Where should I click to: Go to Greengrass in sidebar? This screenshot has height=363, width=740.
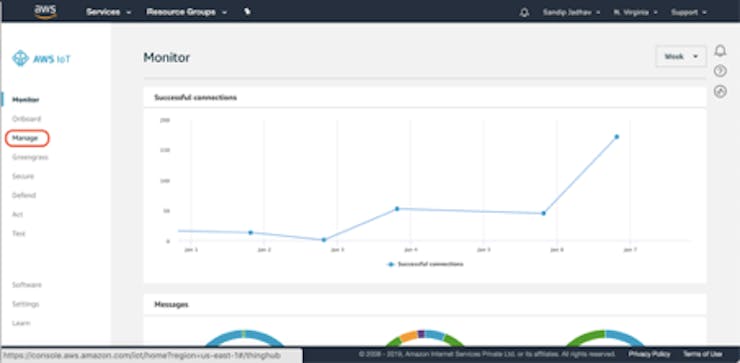pyautogui.click(x=30, y=157)
